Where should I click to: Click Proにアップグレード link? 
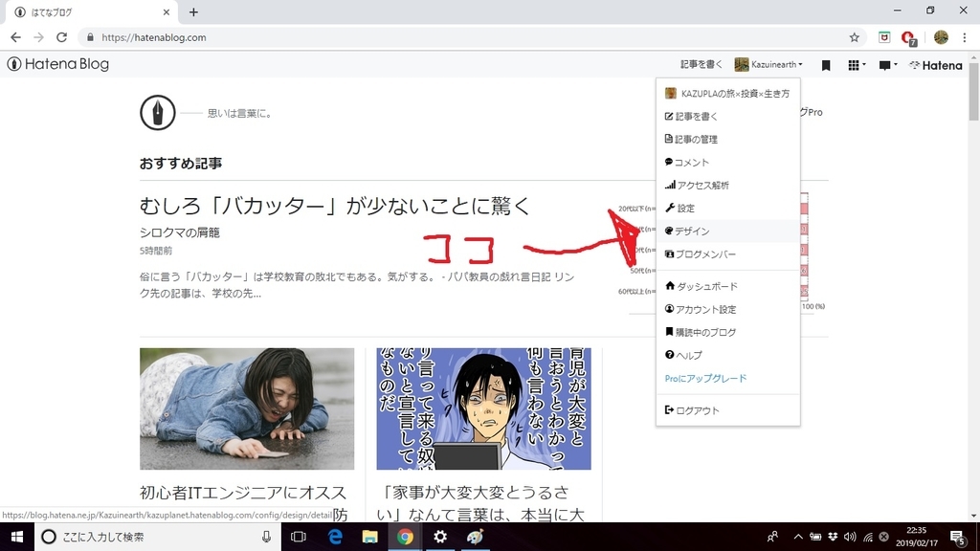click(705, 379)
